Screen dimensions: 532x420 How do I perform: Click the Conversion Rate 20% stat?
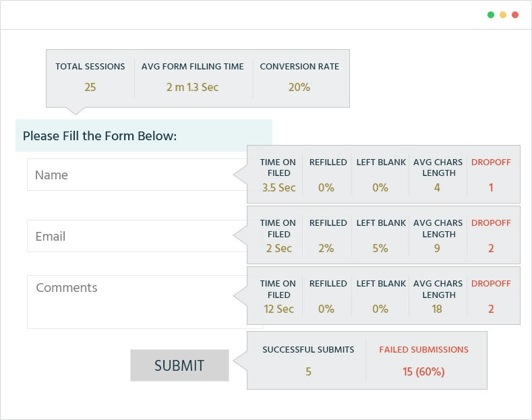299,87
